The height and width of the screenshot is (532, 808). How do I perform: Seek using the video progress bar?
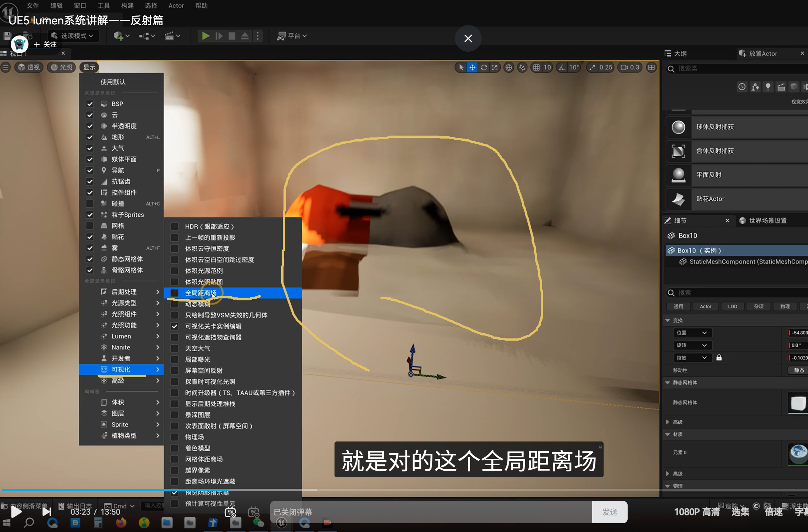[x=404, y=490]
